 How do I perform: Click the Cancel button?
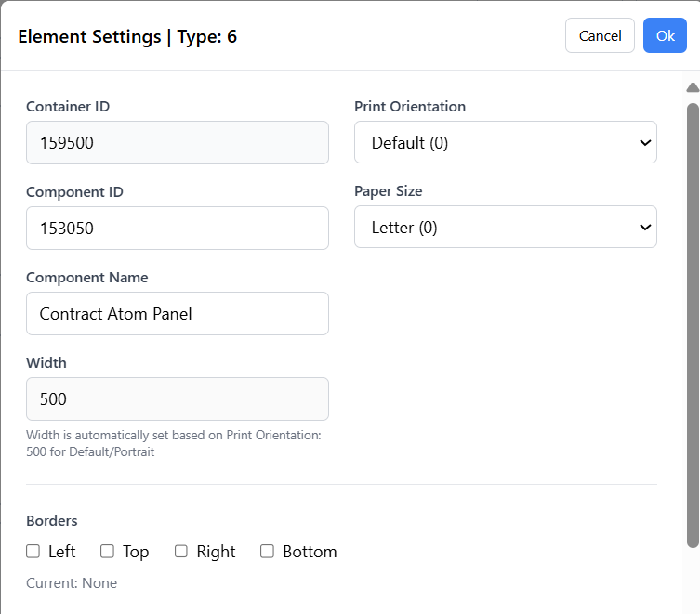(600, 35)
